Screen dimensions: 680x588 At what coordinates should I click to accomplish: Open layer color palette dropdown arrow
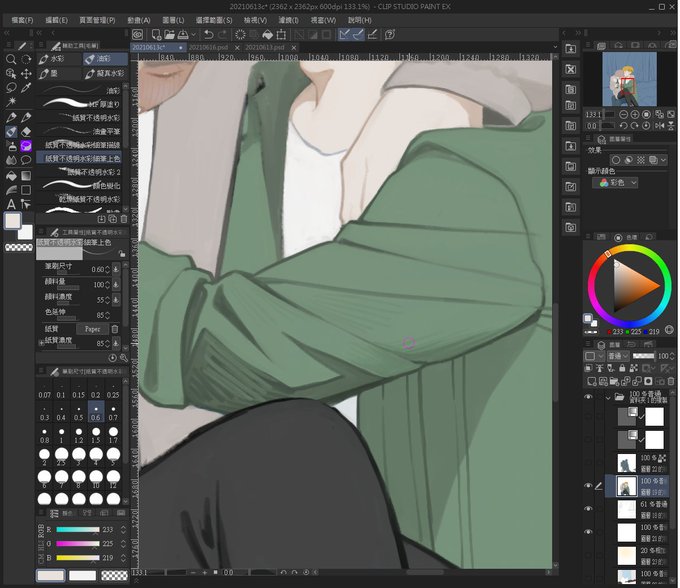pyautogui.click(x=601, y=356)
